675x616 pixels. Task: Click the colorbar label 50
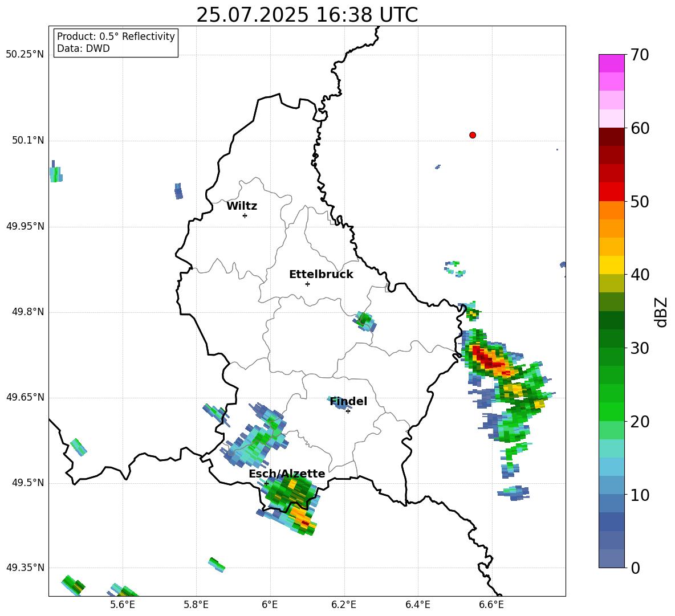coord(640,201)
